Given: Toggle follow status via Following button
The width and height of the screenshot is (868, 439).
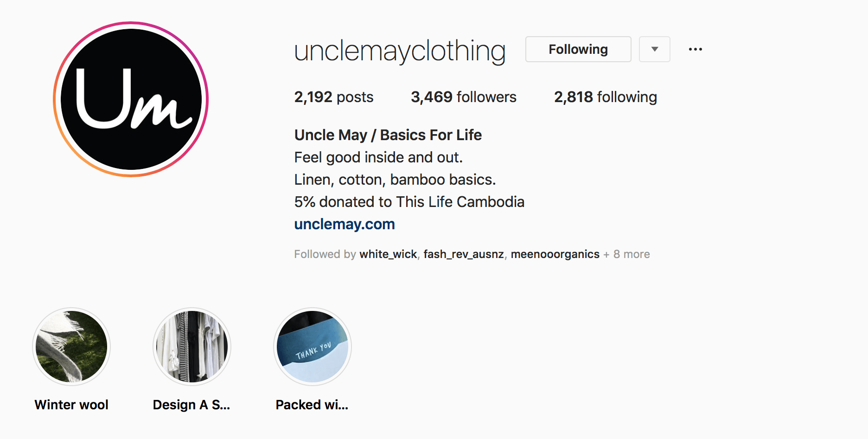Looking at the screenshot, I should pos(578,49).
